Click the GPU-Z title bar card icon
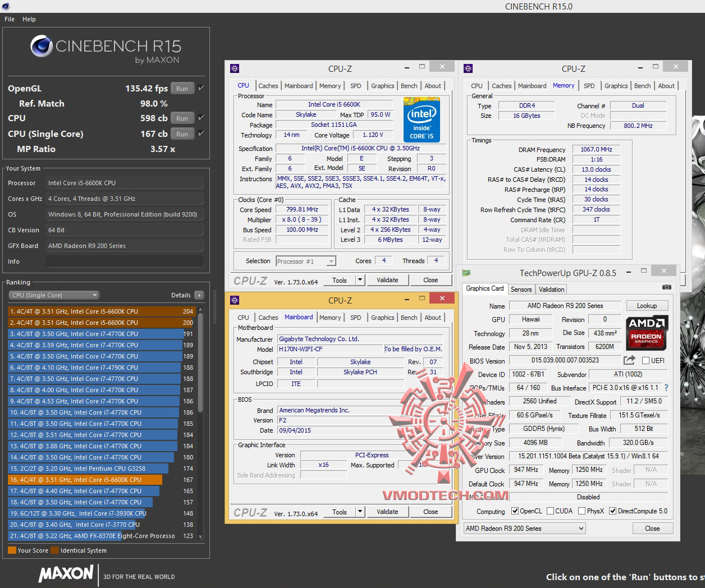 [466, 273]
